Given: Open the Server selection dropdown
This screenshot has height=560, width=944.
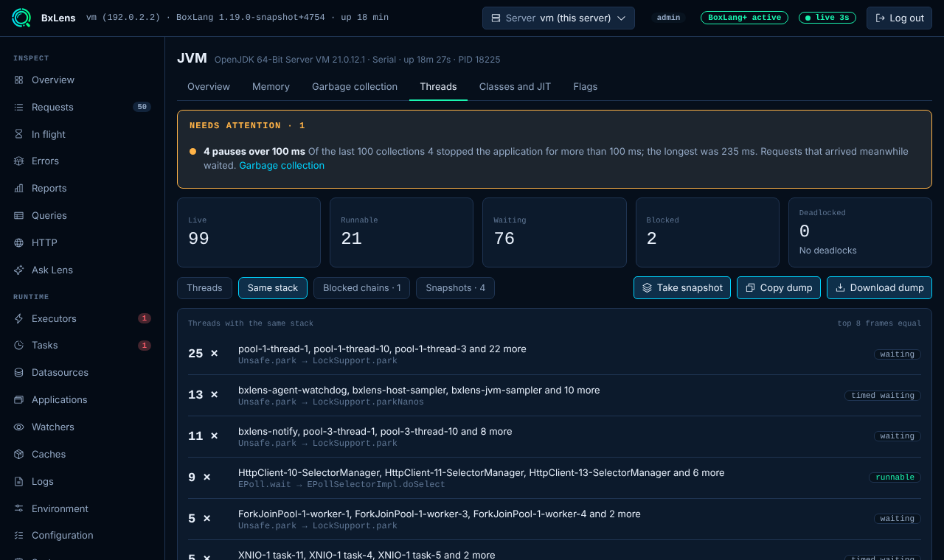Looking at the screenshot, I should [x=558, y=18].
